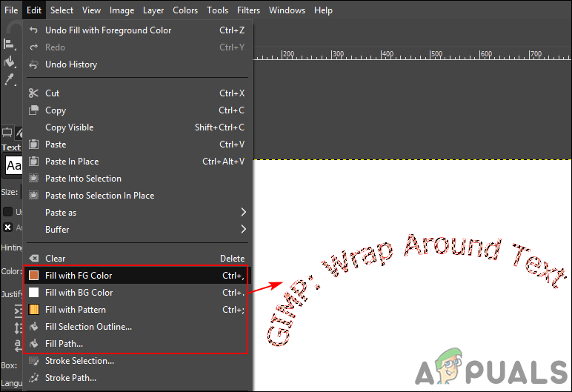Toggle the checked antialiasing checkbox
The image size is (572, 392).
click(7, 227)
